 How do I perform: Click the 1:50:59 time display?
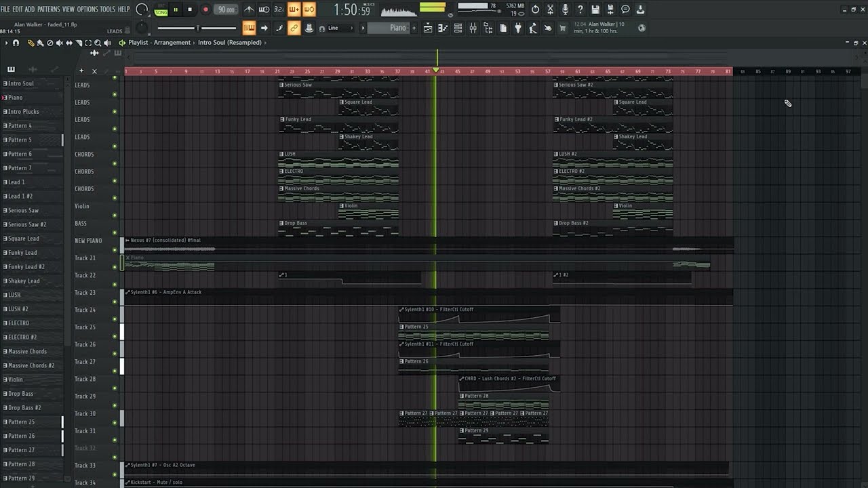coord(352,9)
